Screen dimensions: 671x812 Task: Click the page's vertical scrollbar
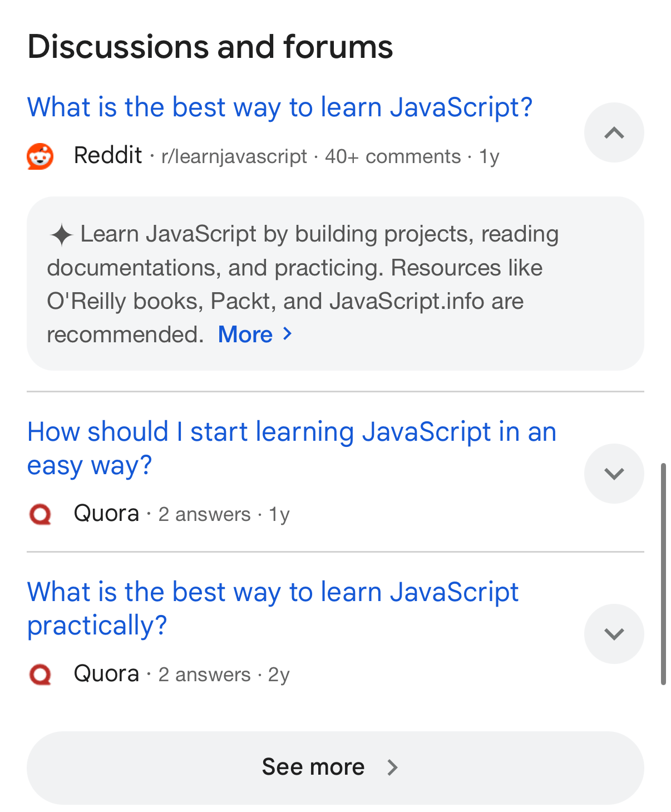click(663, 573)
